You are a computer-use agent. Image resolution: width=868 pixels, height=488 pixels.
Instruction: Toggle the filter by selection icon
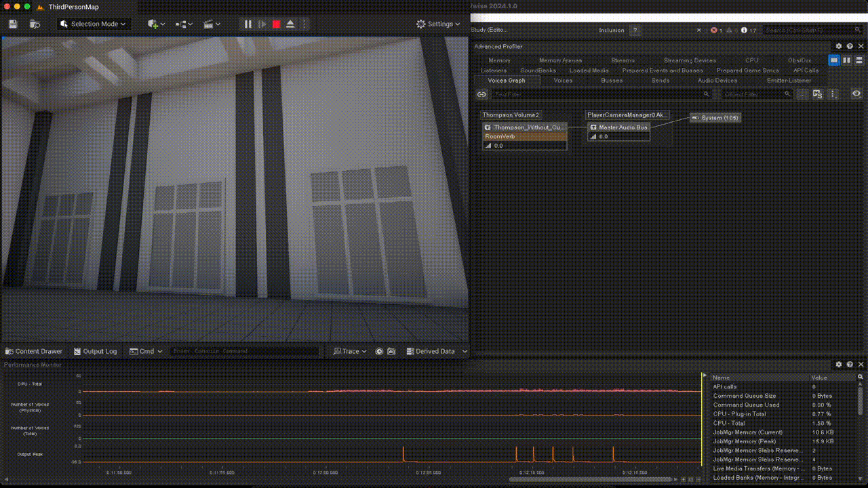(x=818, y=94)
